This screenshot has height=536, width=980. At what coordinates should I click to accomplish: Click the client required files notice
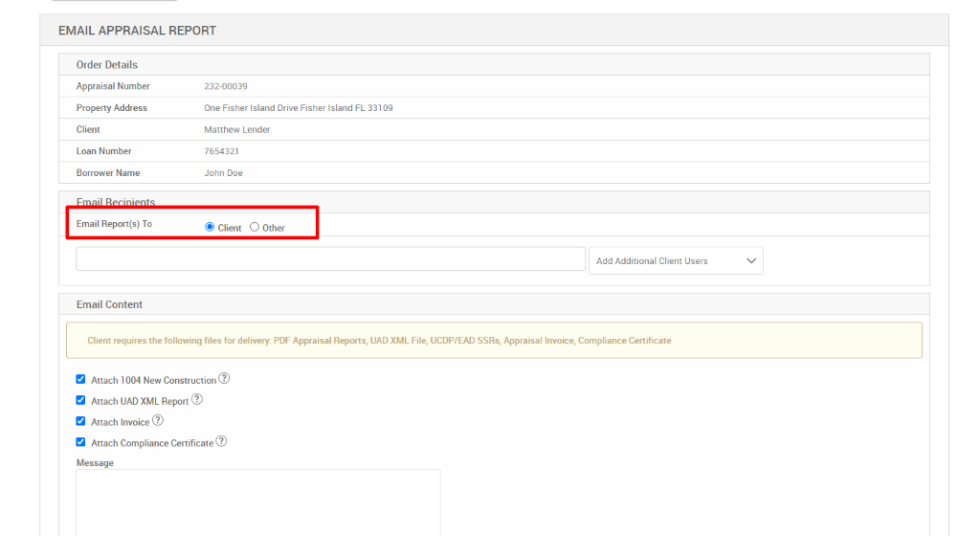coord(495,341)
